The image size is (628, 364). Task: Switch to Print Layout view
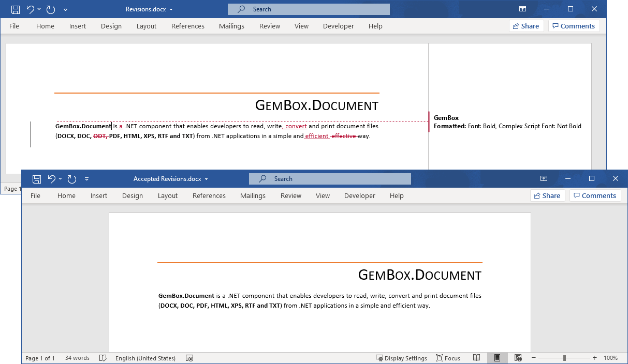pos(497,358)
